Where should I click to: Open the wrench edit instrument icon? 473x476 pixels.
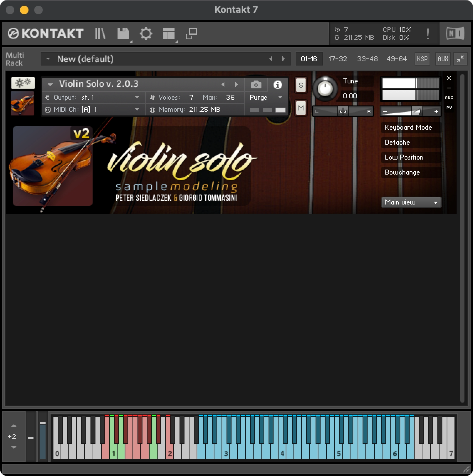point(23,83)
